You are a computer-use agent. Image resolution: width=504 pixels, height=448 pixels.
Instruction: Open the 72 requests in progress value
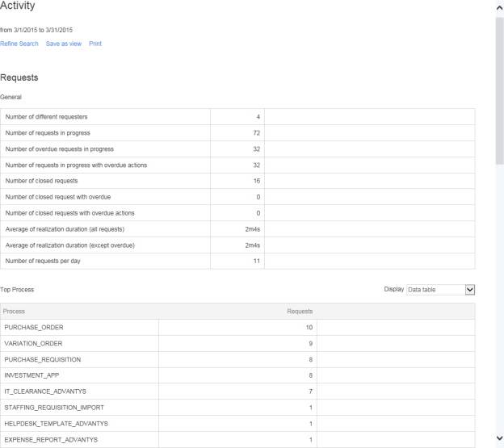pyautogui.click(x=256, y=133)
